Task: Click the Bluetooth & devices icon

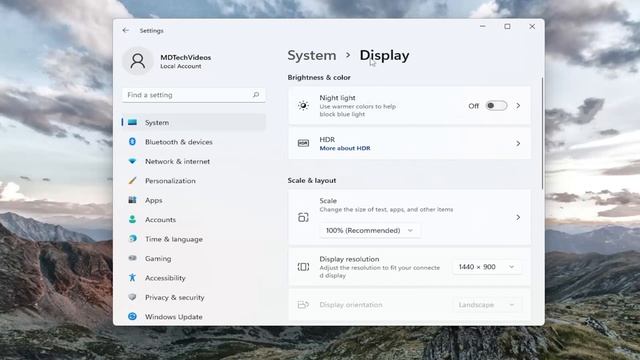Action: pyautogui.click(x=132, y=142)
